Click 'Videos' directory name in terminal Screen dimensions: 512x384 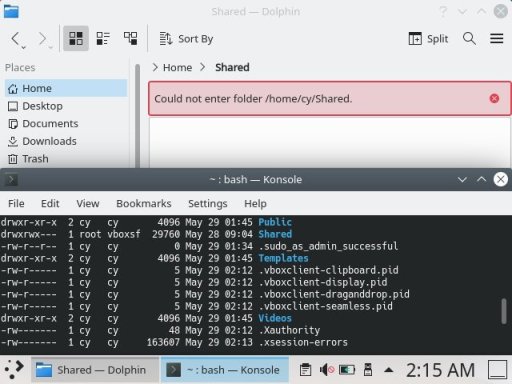click(x=275, y=318)
